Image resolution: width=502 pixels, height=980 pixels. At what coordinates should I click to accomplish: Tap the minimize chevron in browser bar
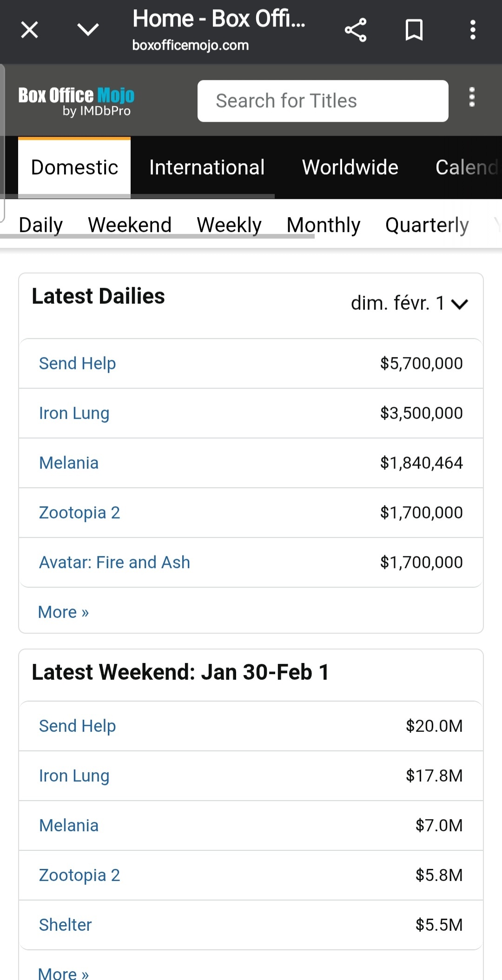point(88,30)
